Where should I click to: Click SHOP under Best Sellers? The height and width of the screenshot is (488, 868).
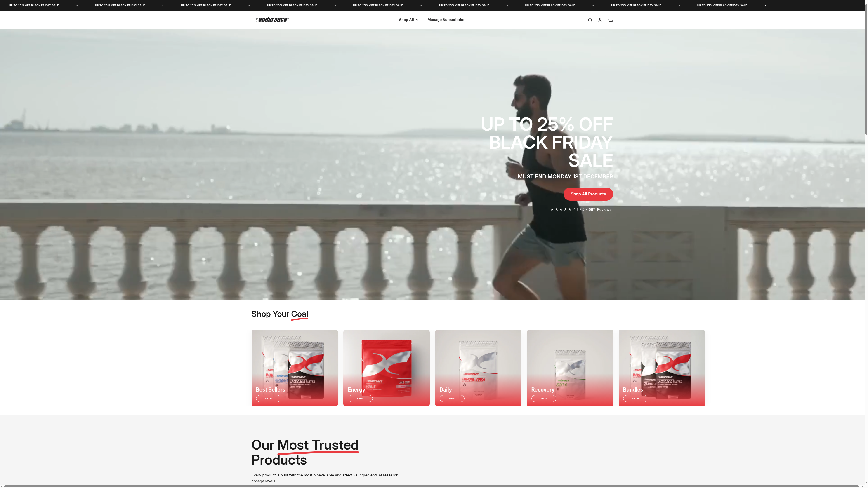click(x=268, y=398)
